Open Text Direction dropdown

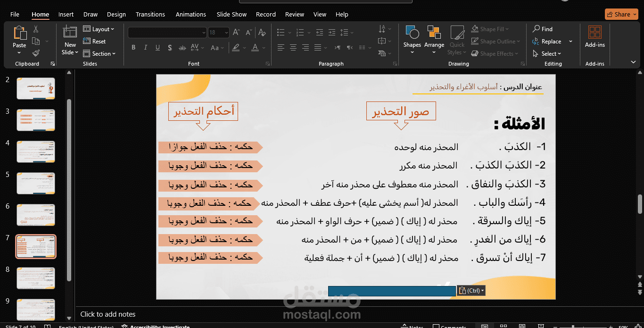tap(384, 29)
